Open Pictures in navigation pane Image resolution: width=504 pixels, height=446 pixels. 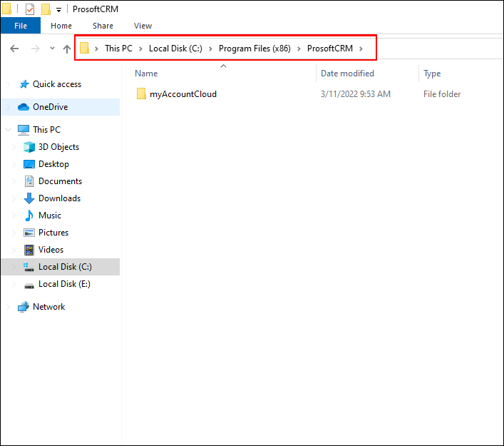click(53, 233)
